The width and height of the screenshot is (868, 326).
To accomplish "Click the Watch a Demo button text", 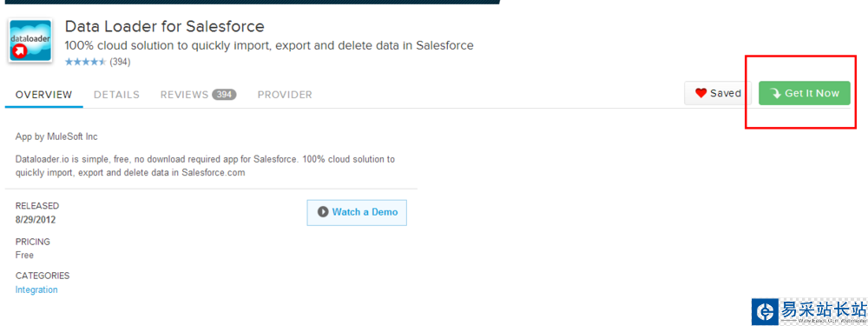I will [x=365, y=212].
